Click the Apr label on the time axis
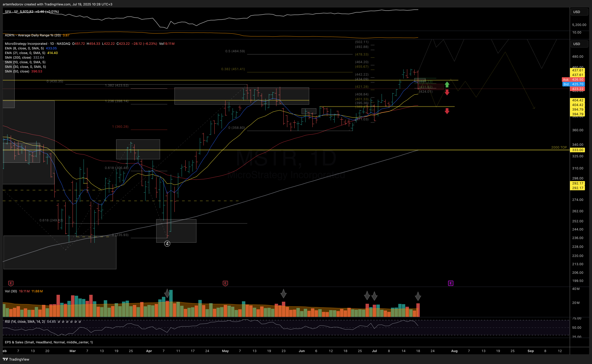This screenshot has width=592, height=364. click(x=149, y=351)
